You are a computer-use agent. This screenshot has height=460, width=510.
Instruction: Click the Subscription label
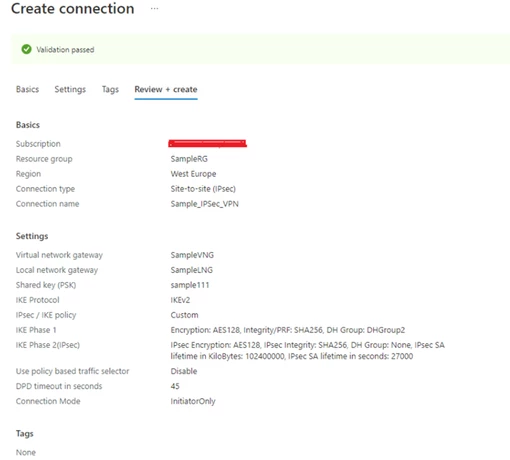point(38,144)
